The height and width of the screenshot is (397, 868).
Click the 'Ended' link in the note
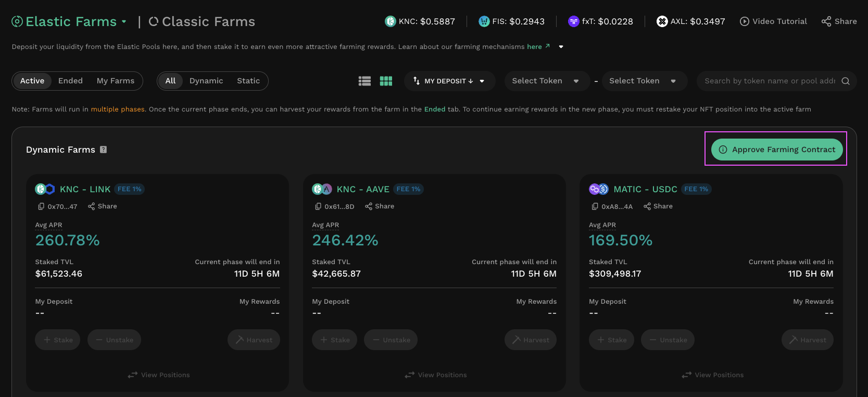coord(435,109)
